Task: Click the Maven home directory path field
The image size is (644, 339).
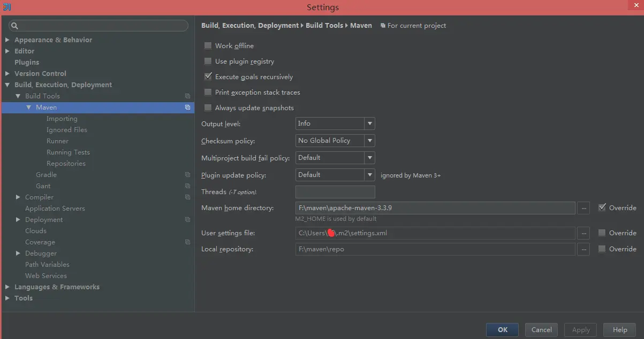Action: pos(435,207)
